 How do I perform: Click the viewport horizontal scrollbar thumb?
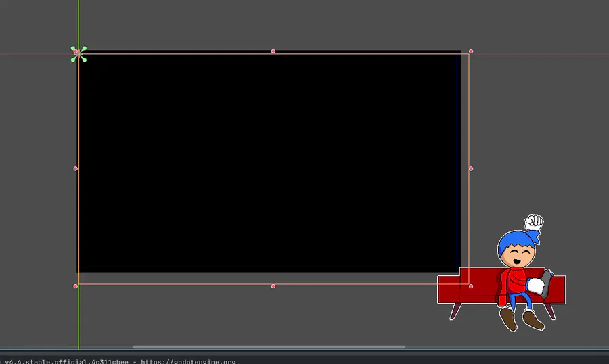point(269,347)
